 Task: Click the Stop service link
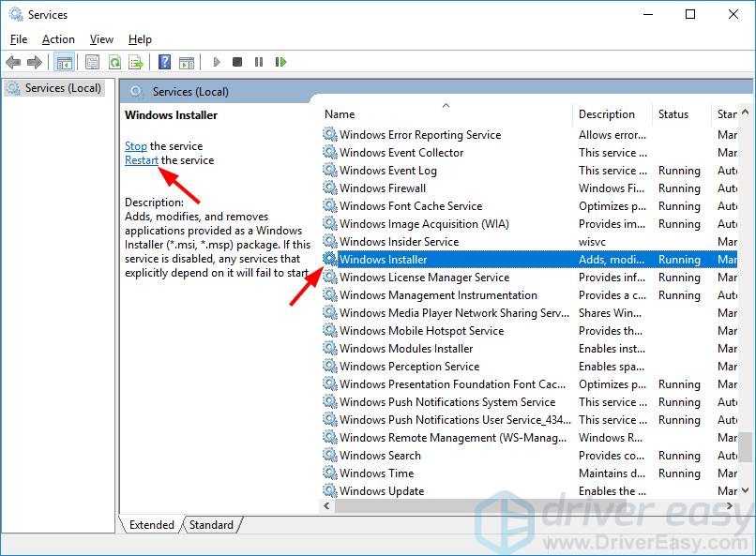pos(136,146)
